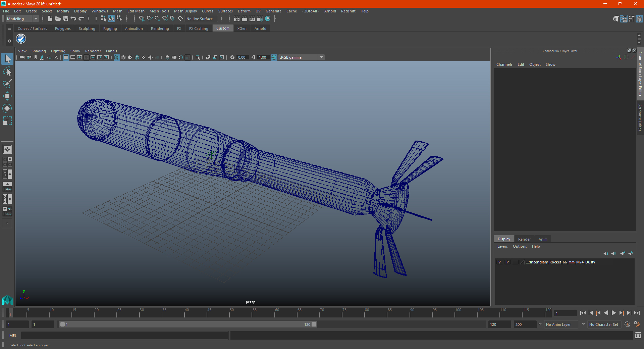Viewport: 644px width, 349px height.
Task: Toggle layer playback P box
Action: point(507,262)
